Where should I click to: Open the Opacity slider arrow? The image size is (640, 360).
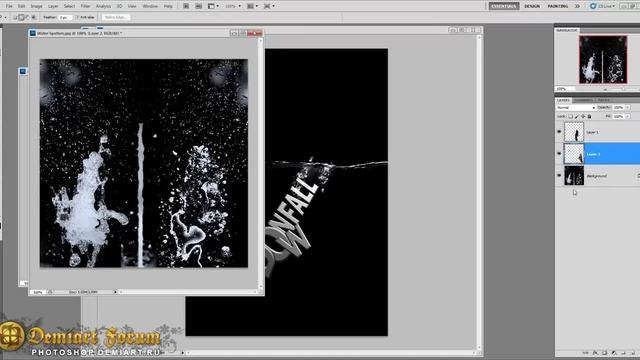click(628, 107)
